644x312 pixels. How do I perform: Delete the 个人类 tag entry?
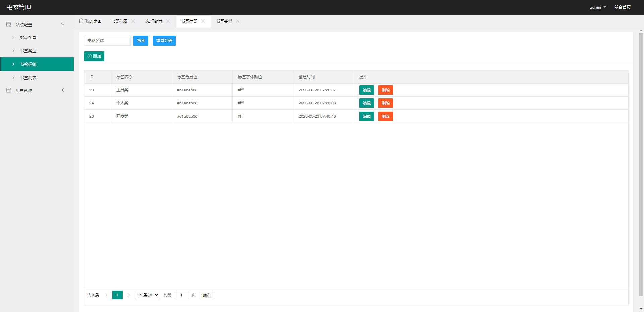coord(385,103)
